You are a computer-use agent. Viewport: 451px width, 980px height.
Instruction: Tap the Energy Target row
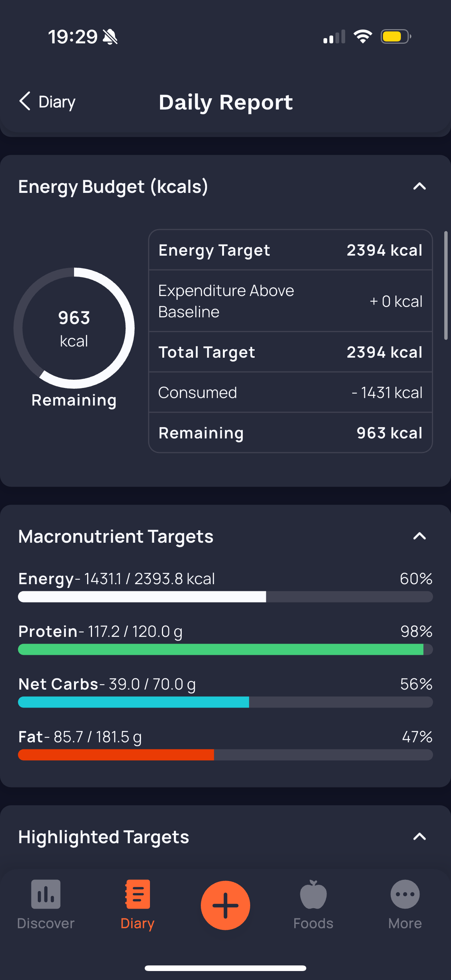point(290,250)
